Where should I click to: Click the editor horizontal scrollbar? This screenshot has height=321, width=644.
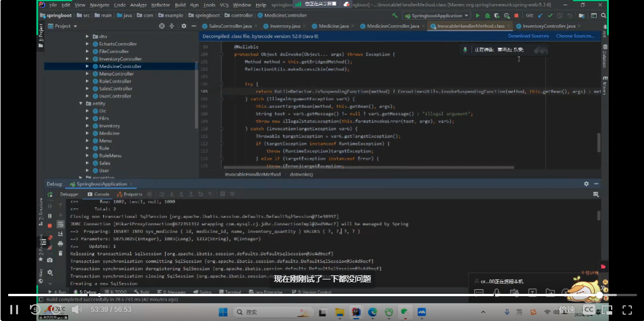[368, 167]
